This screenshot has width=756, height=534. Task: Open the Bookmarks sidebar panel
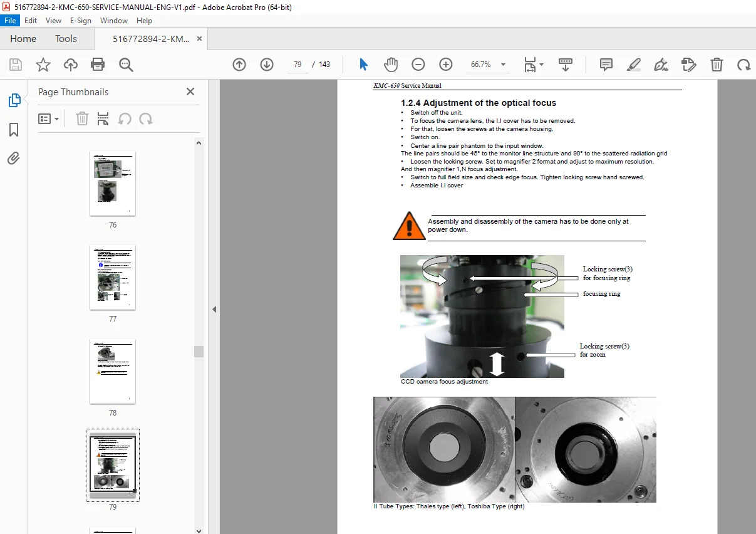pyautogui.click(x=14, y=130)
